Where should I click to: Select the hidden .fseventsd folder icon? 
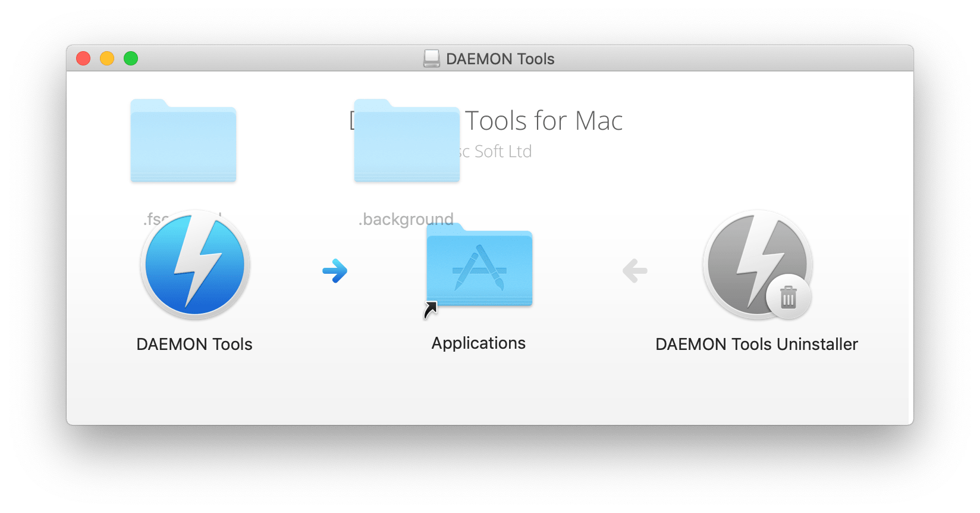click(x=183, y=141)
